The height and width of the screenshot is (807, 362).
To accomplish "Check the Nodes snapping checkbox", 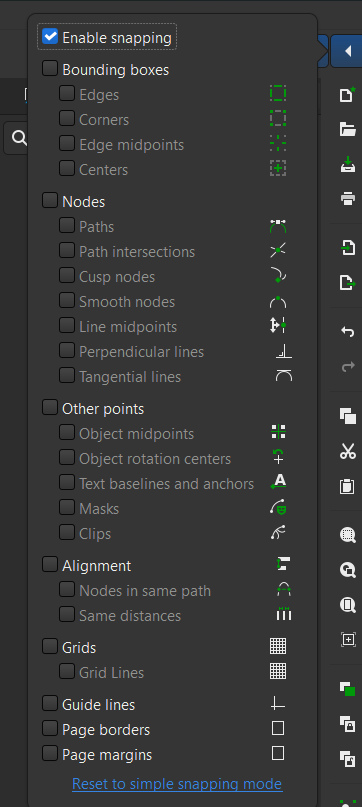I will point(50,201).
